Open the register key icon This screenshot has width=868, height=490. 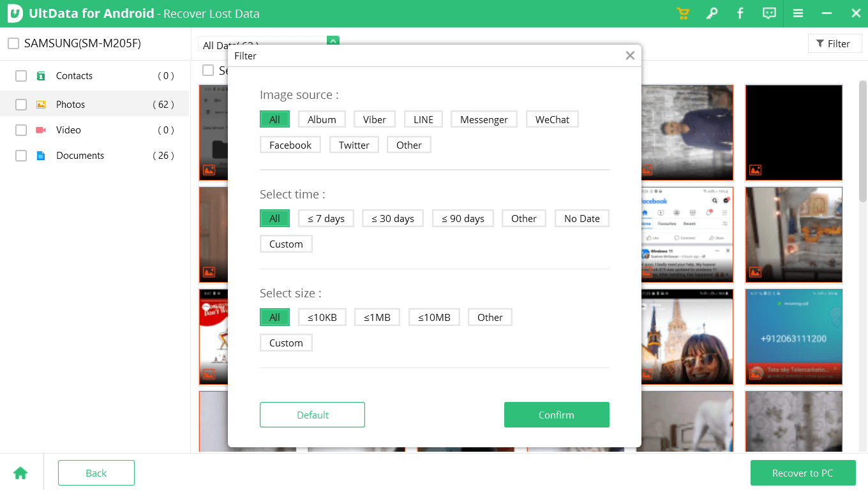coord(712,13)
